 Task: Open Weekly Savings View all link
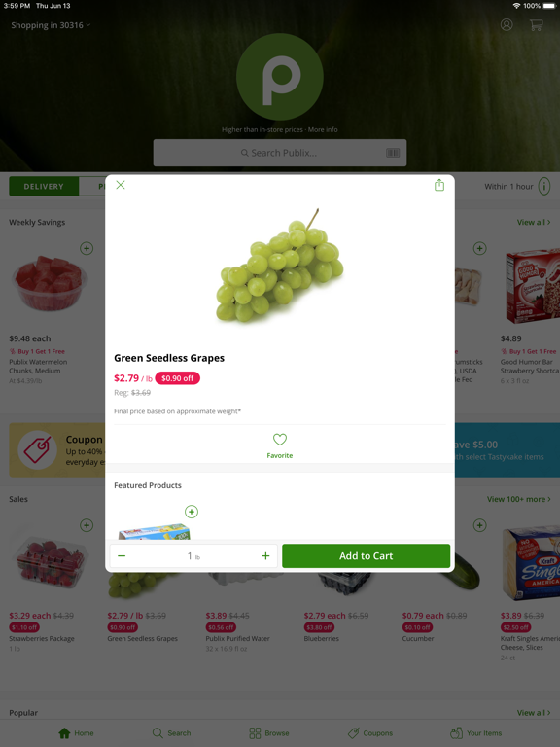click(x=534, y=222)
